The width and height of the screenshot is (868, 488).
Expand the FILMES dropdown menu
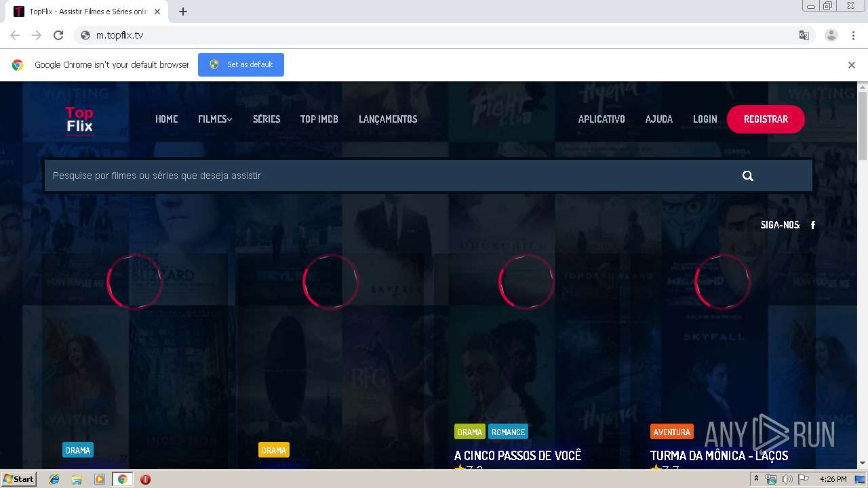coord(215,119)
